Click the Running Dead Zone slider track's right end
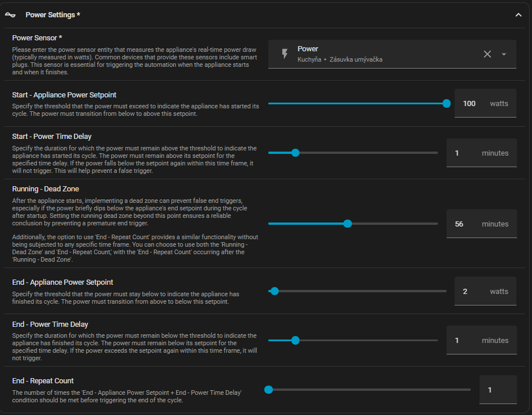Image resolution: width=532 pixels, height=415 pixels. click(x=436, y=224)
